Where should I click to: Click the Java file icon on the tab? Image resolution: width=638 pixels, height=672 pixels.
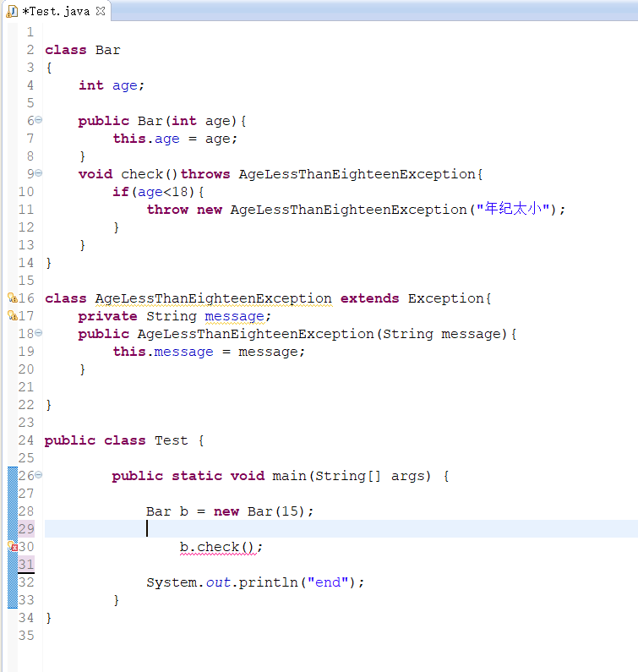coord(12,12)
